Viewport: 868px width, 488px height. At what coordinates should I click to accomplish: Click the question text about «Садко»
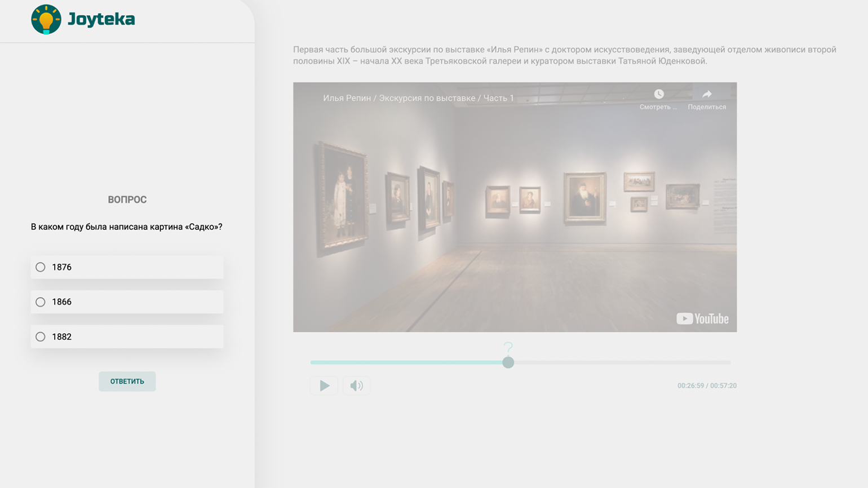pyautogui.click(x=127, y=227)
